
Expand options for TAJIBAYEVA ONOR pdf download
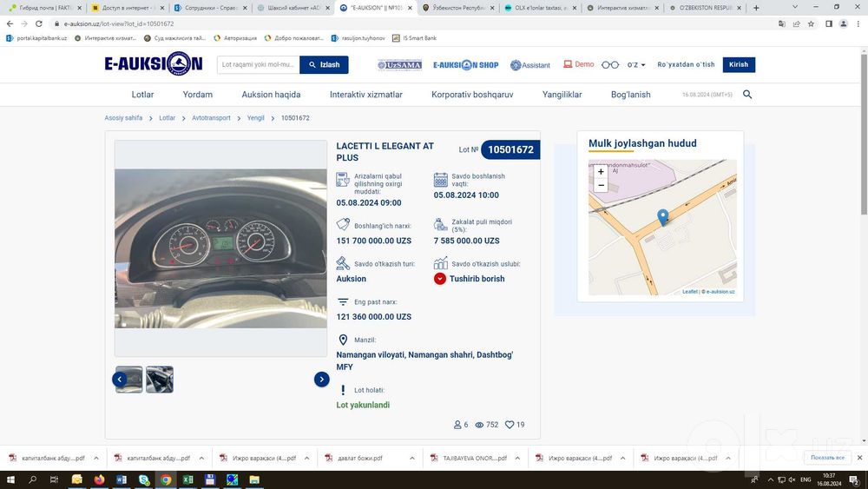pyautogui.click(x=517, y=458)
